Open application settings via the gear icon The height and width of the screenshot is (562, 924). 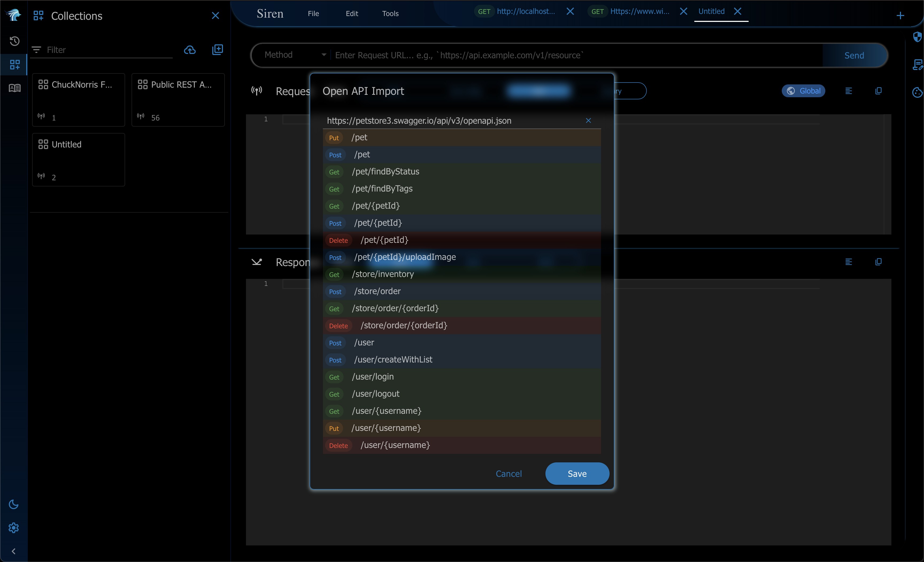point(13,528)
